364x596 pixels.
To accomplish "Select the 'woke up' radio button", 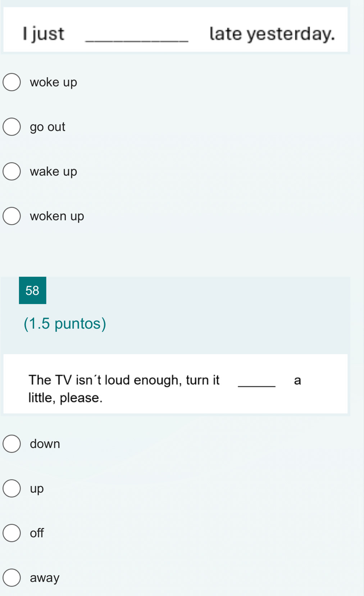I will 12,82.
